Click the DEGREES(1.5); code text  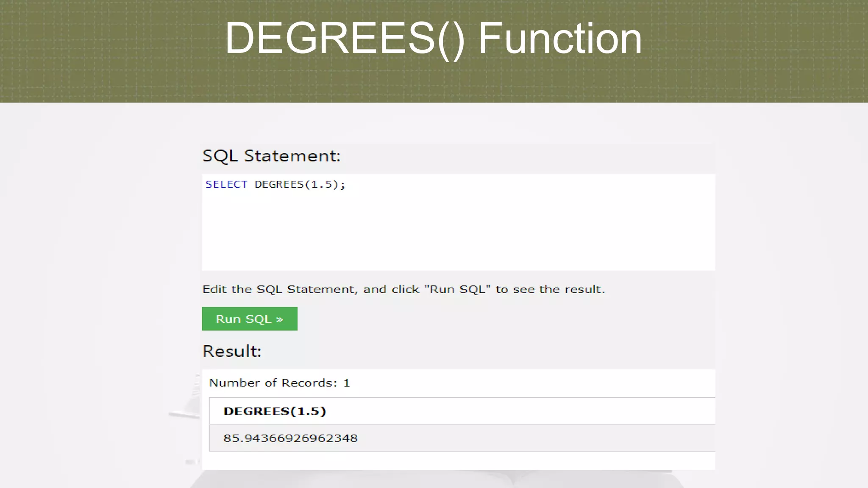click(x=300, y=185)
